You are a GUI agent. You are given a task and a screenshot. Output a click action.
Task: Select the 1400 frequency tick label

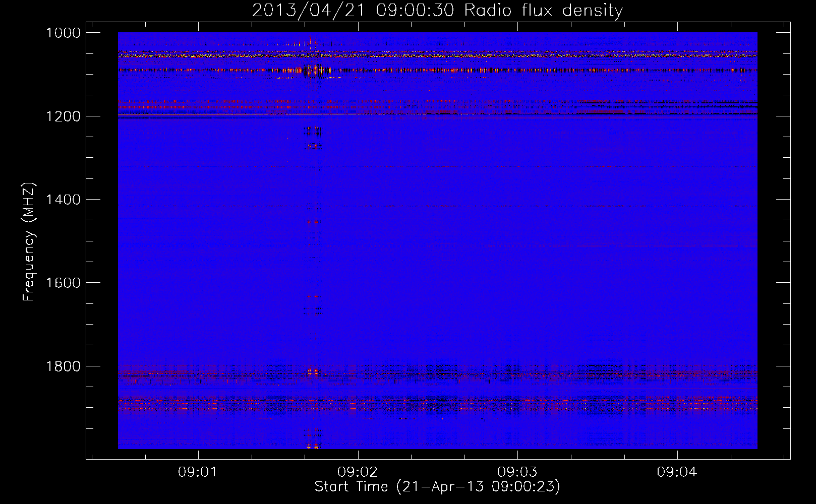coord(63,200)
